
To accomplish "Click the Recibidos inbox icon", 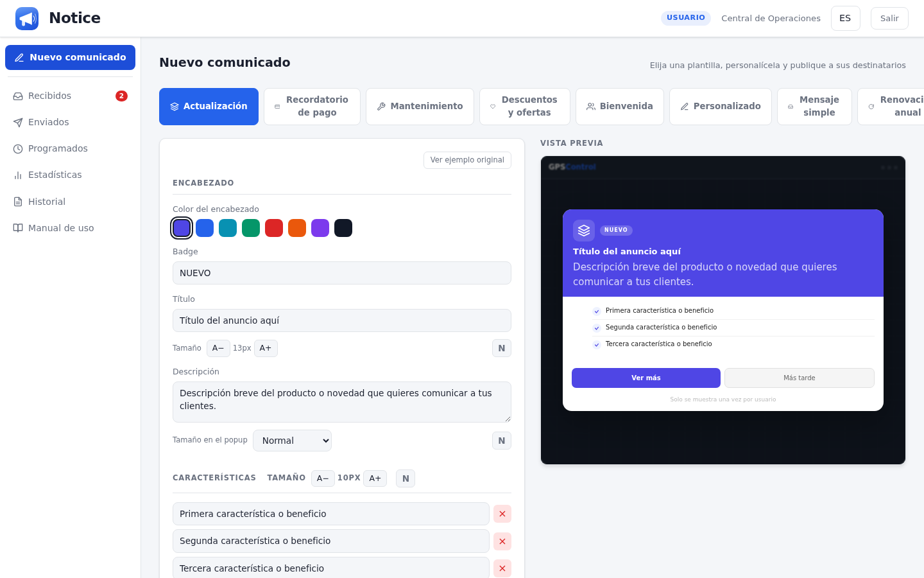I will 18,96.
